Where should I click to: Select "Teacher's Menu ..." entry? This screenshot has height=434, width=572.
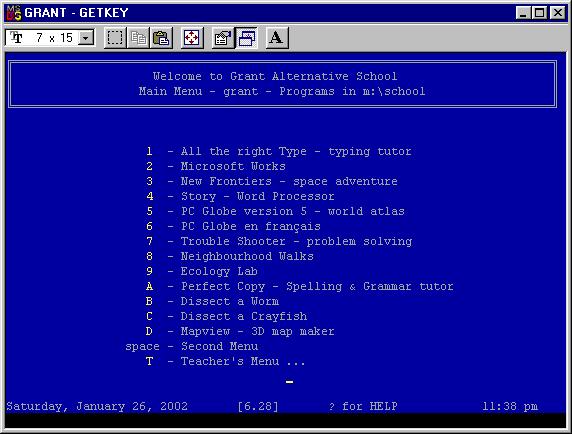[225, 361]
